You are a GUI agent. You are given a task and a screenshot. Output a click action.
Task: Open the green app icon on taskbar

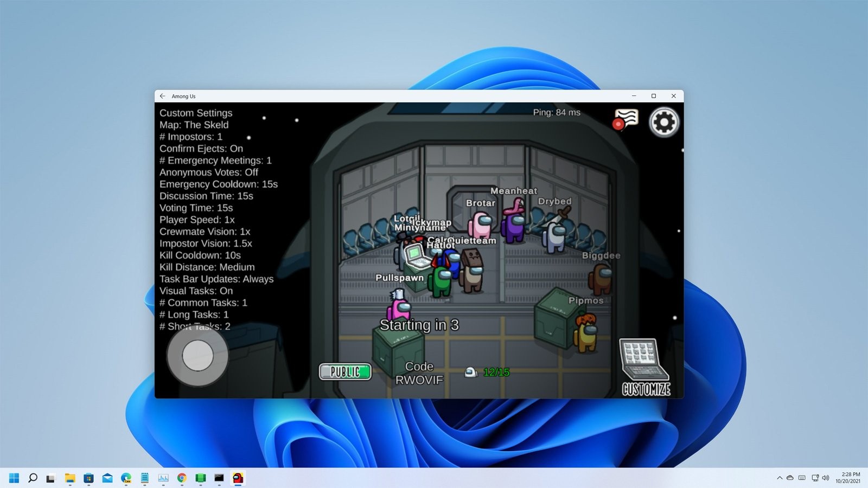coord(201,478)
